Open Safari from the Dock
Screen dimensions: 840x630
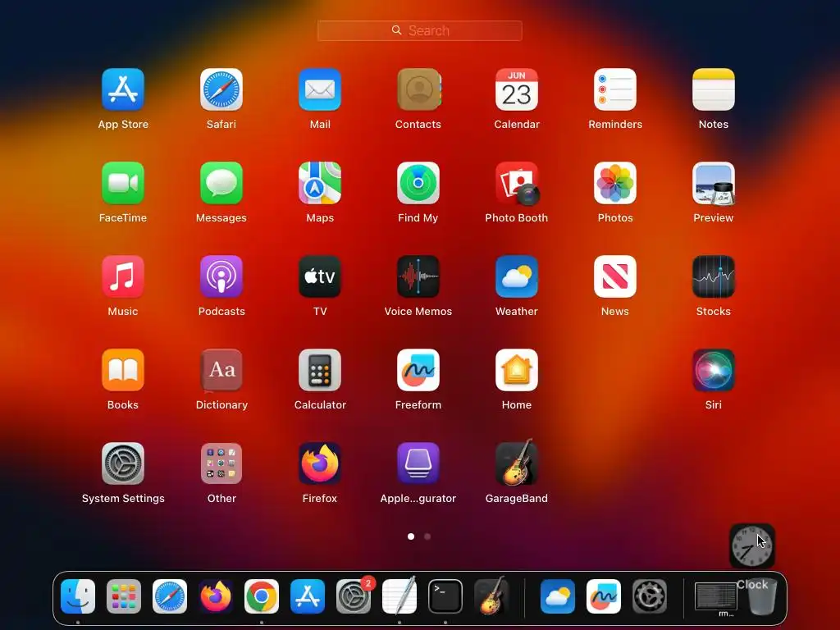point(170,596)
